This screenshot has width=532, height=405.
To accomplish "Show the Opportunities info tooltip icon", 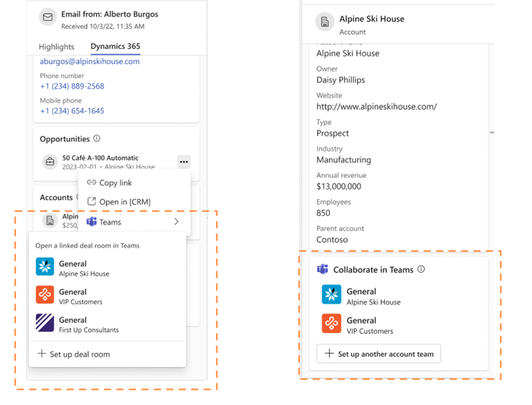I will pyautogui.click(x=97, y=139).
